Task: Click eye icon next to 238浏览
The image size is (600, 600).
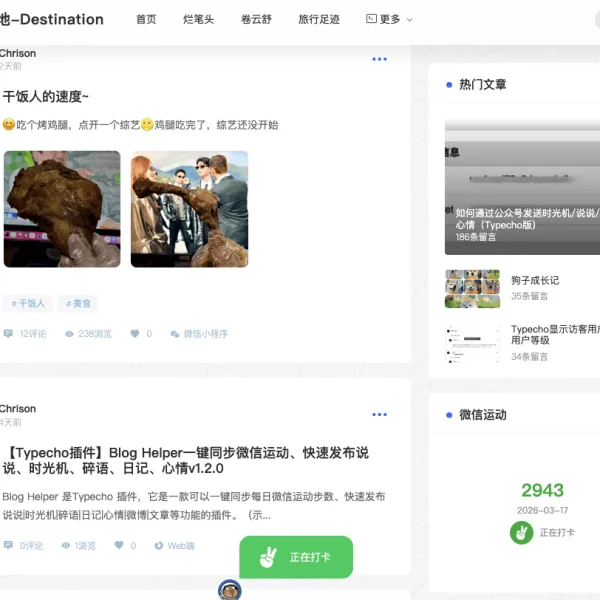Action: coord(69,334)
